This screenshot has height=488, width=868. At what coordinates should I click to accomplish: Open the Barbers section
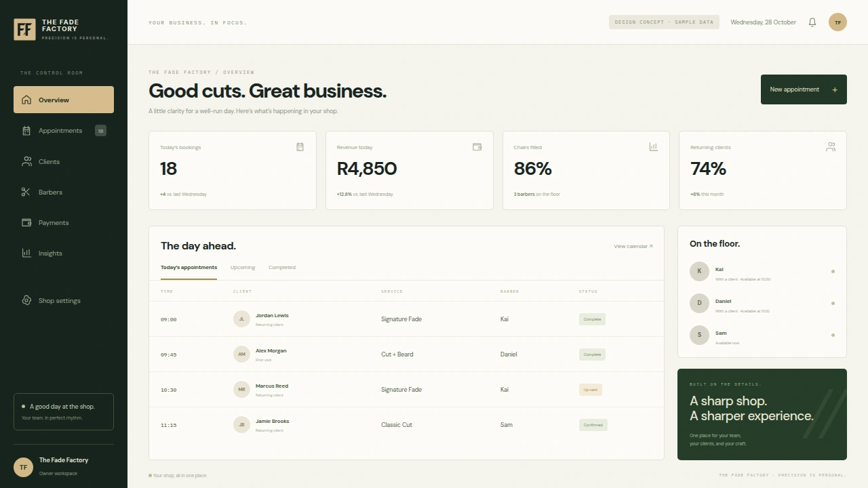(x=64, y=192)
